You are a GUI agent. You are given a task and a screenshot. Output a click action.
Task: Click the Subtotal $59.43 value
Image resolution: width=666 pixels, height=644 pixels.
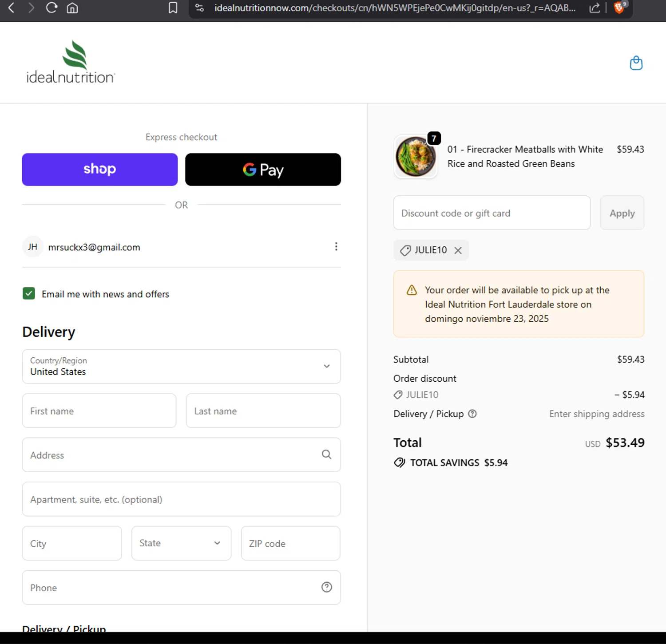630,360
